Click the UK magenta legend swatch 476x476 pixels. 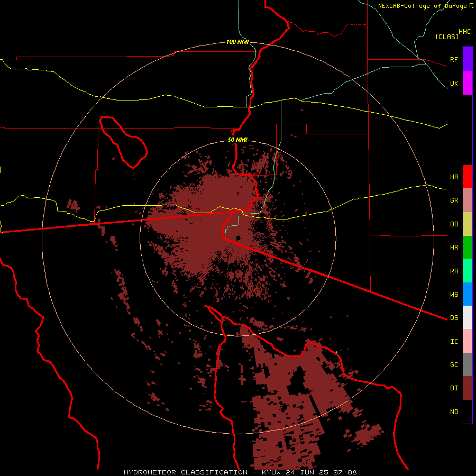click(x=467, y=83)
